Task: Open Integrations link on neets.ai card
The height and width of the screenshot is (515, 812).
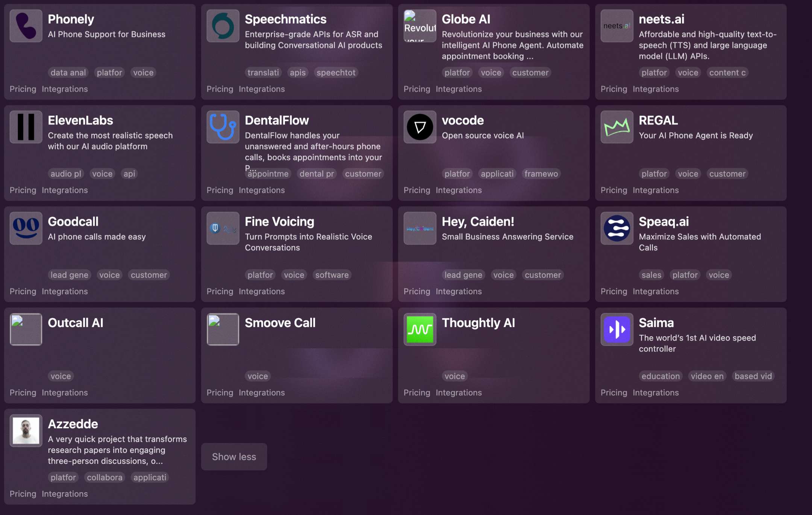Action: tap(656, 89)
